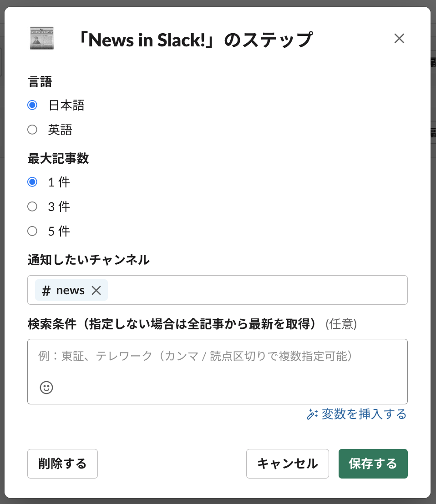Click the キャンセル button
The width and height of the screenshot is (436, 504).
tap(288, 464)
